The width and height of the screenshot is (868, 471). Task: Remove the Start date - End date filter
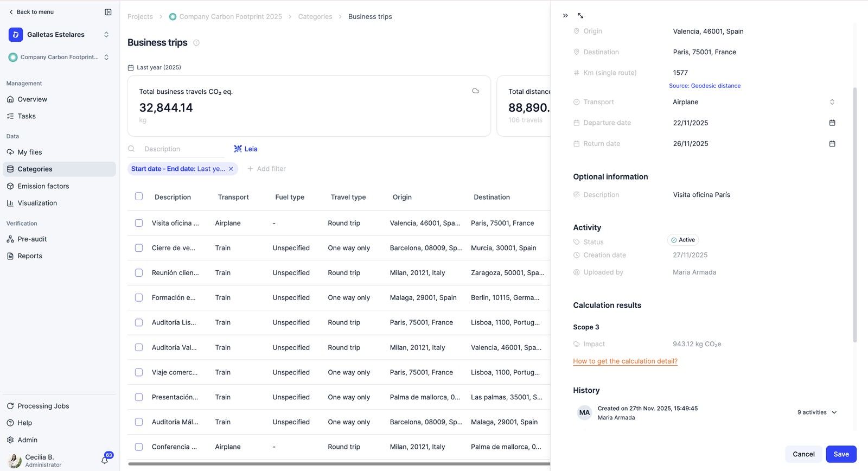tap(231, 169)
